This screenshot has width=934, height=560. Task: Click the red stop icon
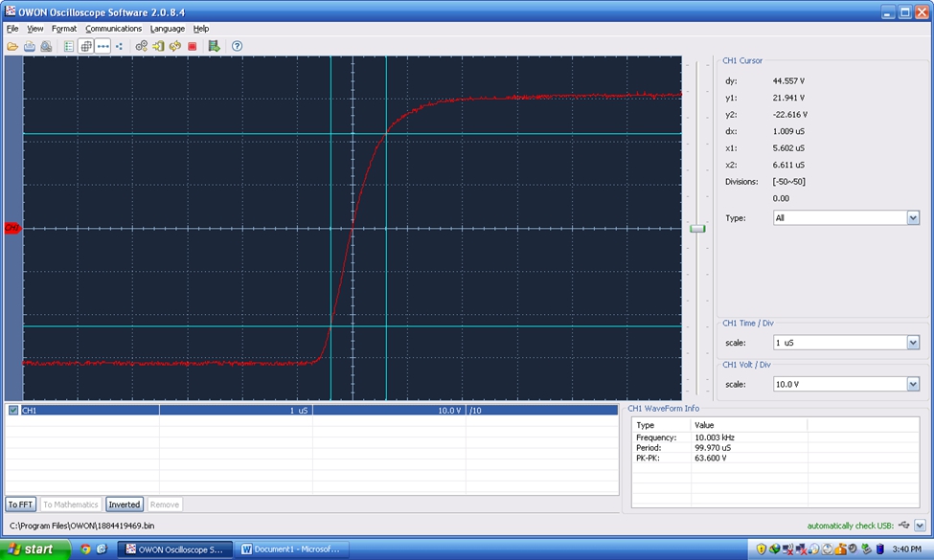click(x=193, y=46)
